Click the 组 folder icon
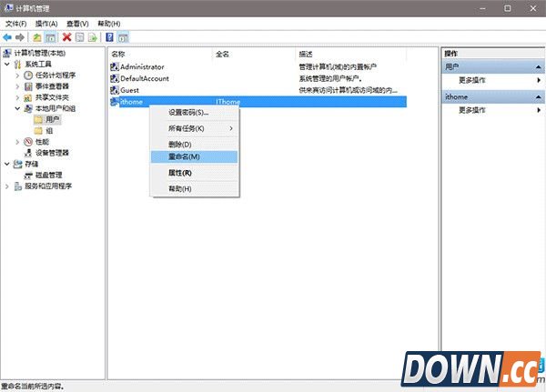 [38, 131]
